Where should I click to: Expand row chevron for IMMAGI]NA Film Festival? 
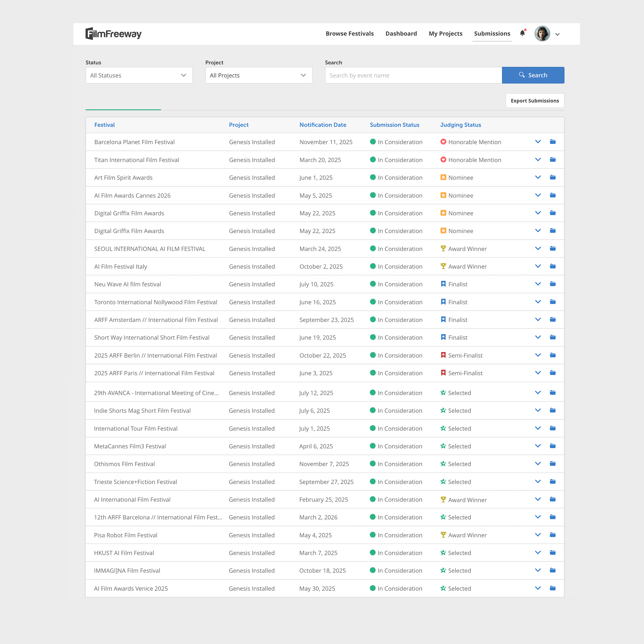(538, 570)
